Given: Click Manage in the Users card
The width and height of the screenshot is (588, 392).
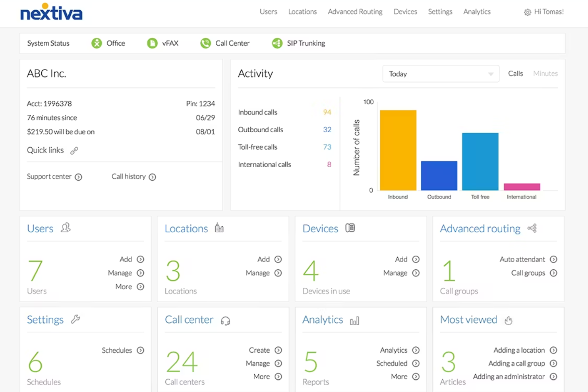Looking at the screenshot, I should pyautogui.click(x=120, y=273).
